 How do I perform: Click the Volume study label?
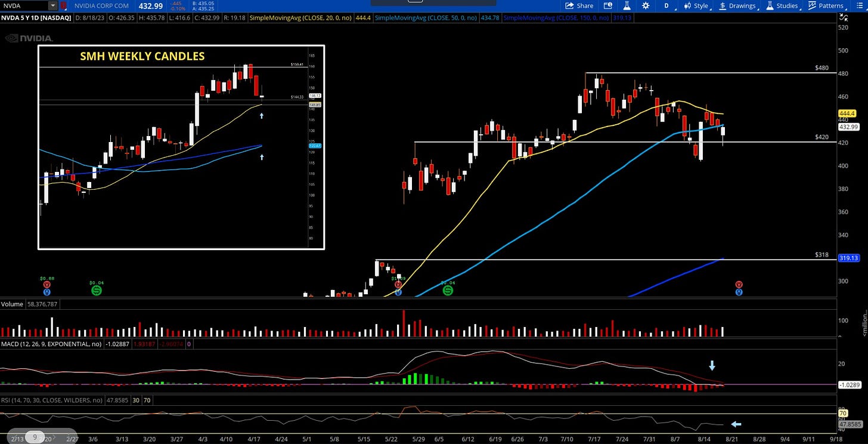tap(12, 304)
